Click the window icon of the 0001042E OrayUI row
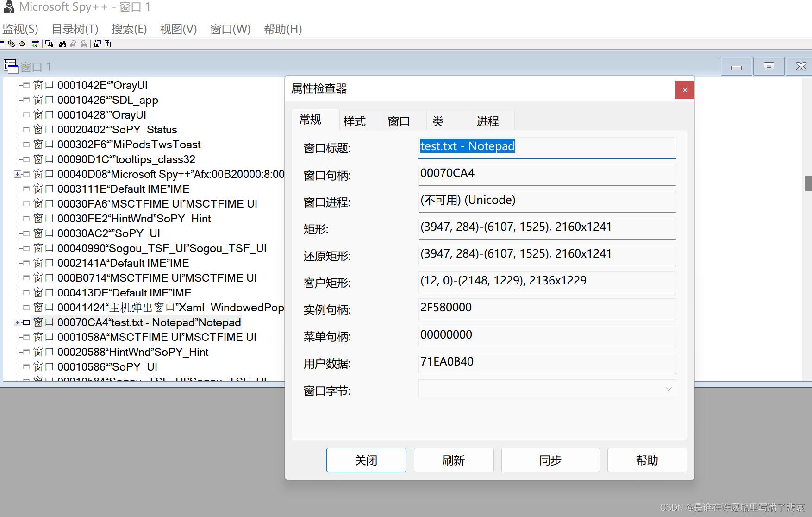The width and height of the screenshot is (812, 517). [26, 85]
